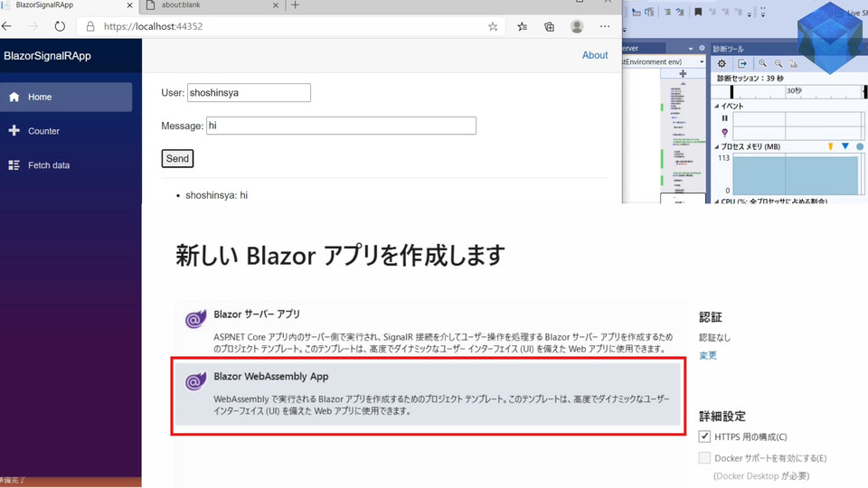Image resolution: width=868 pixels, height=488 pixels.
Task: Click the Message text field
Action: pyautogui.click(x=341, y=126)
